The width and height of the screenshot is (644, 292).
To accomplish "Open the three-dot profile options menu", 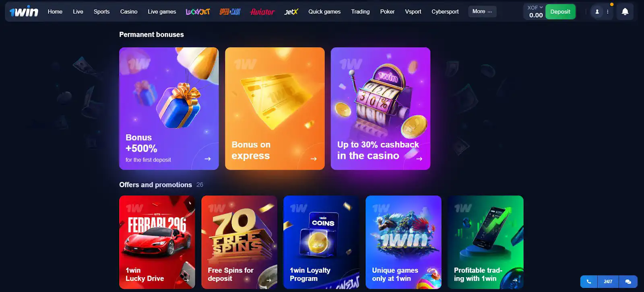I will click(608, 12).
